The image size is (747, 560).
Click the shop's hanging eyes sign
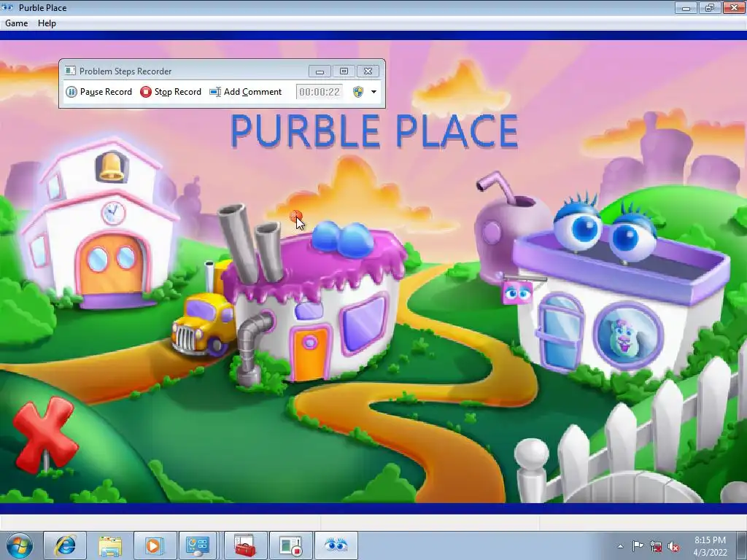coord(517,292)
